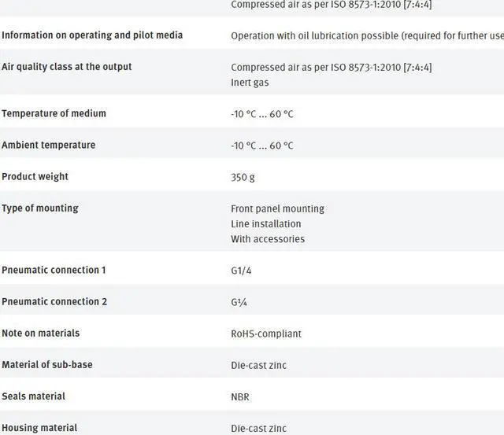Screen dimensions: 504x435
Task: Click the "Type of mounting" label
Action: pyautogui.click(x=40, y=208)
